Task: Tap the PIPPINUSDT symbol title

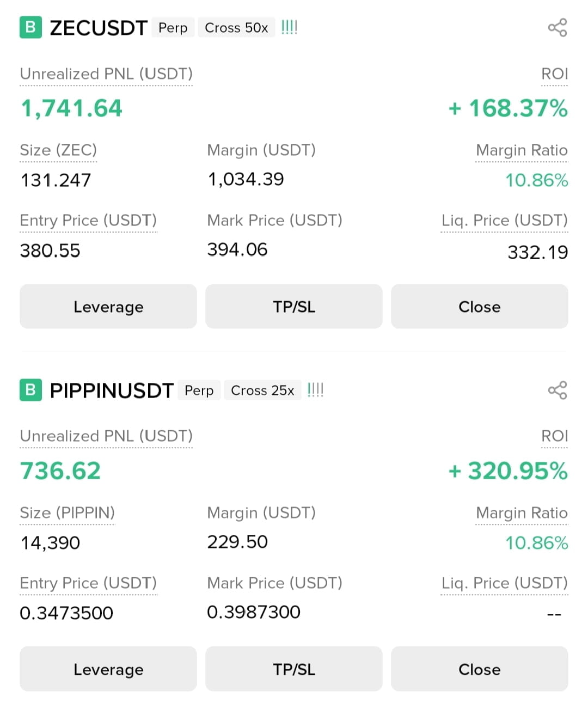Action: coord(112,390)
